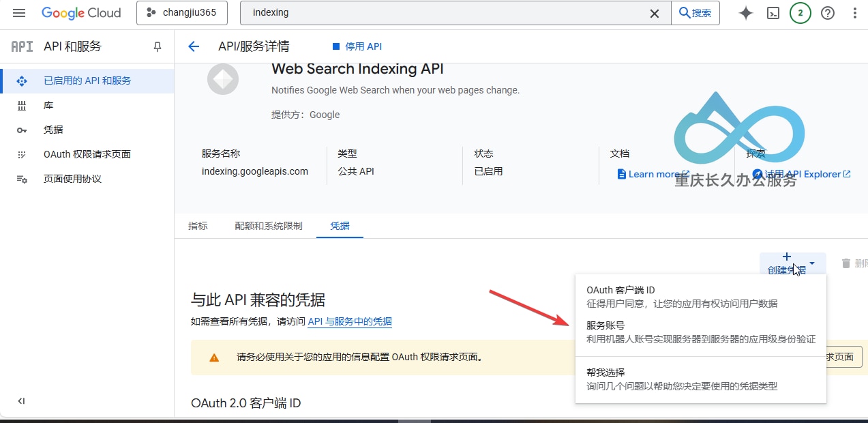The image size is (868, 423).
Task: Activate the Cloud Shell terminal icon
Action: tap(773, 13)
